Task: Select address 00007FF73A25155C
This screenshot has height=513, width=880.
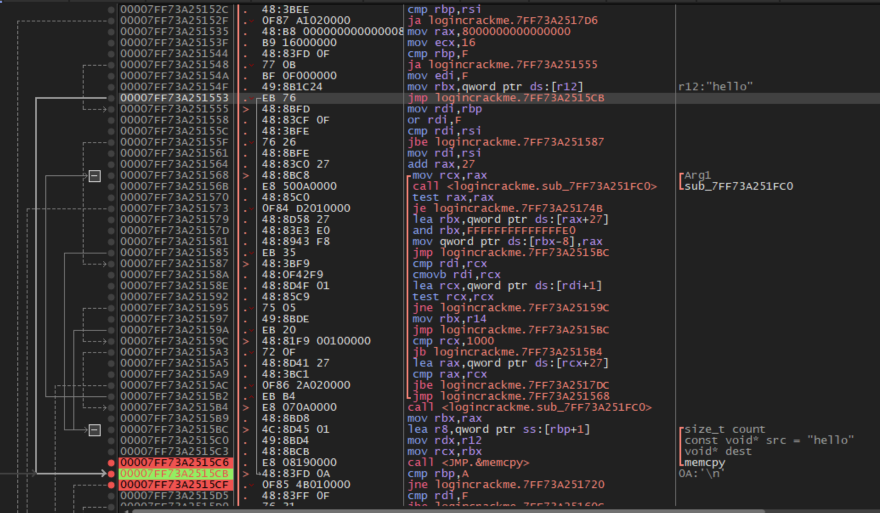Action: [175, 131]
